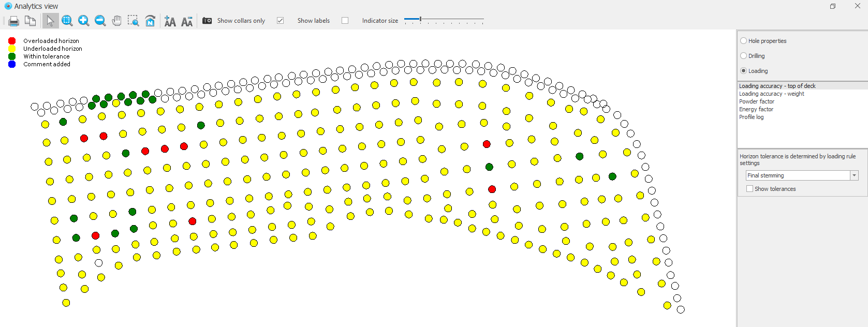Click the Indicator size slider handle

420,20
